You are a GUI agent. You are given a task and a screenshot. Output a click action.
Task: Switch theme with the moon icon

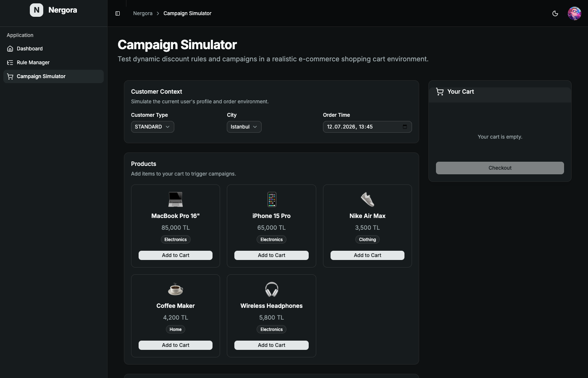tap(555, 13)
